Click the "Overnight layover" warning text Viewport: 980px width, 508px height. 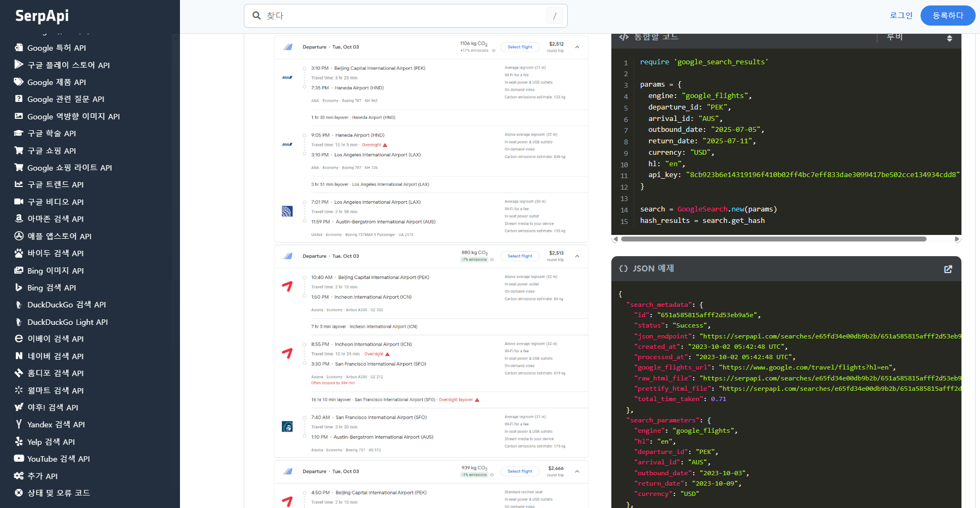click(456, 400)
